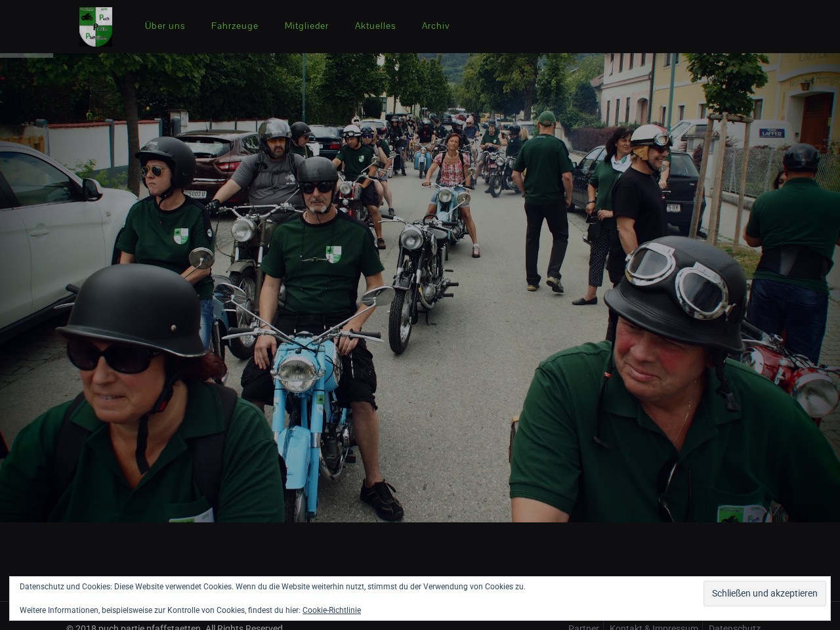840x630 pixels.
Task: Click the Puch Partie club logo
Action: tap(96, 27)
